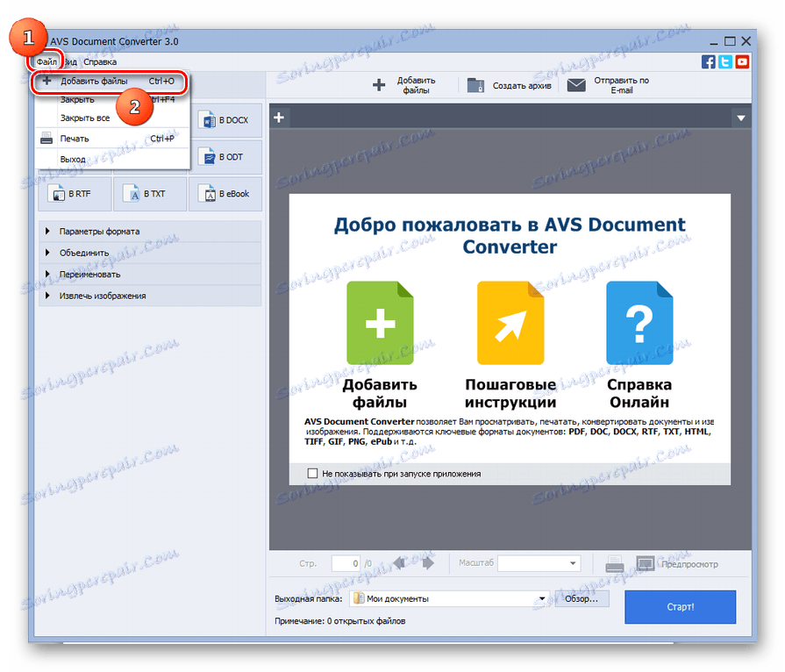Click the blue Справка Онлайн icon
Screen dimensions: 785x672
pos(639,323)
